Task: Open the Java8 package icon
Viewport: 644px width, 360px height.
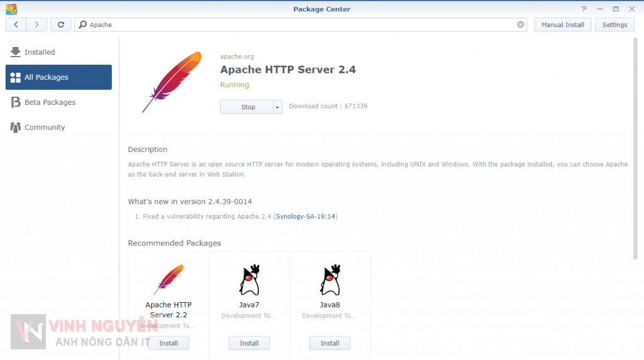Action: point(330,280)
